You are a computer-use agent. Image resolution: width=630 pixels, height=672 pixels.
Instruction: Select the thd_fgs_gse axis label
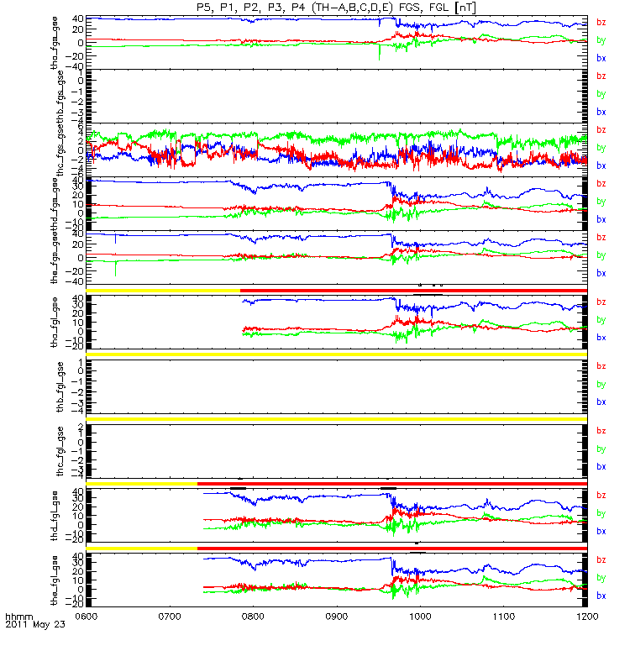pyautogui.click(x=55, y=202)
